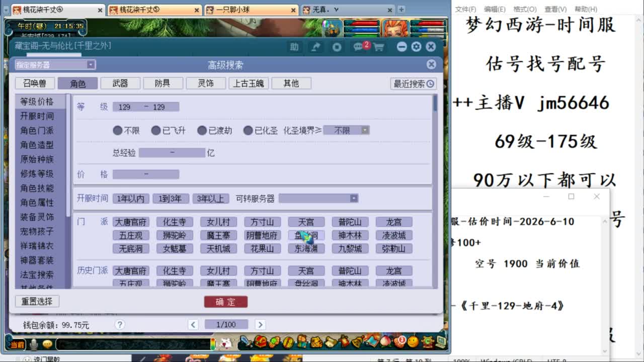The height and width of the screenshot is (362, 644).
Task: Click the scroll icon in game toolbar
Action: pos(330,342)
